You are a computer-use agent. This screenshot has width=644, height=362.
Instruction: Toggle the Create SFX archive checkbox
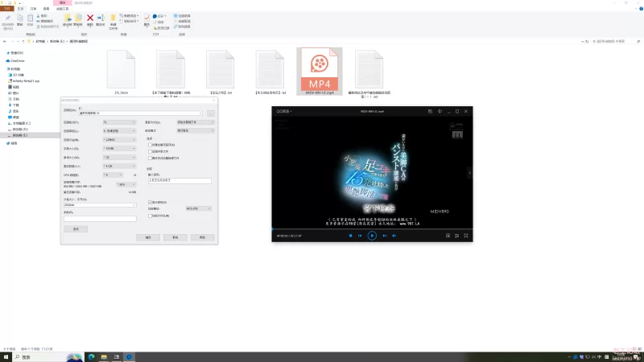coord(150,145)
